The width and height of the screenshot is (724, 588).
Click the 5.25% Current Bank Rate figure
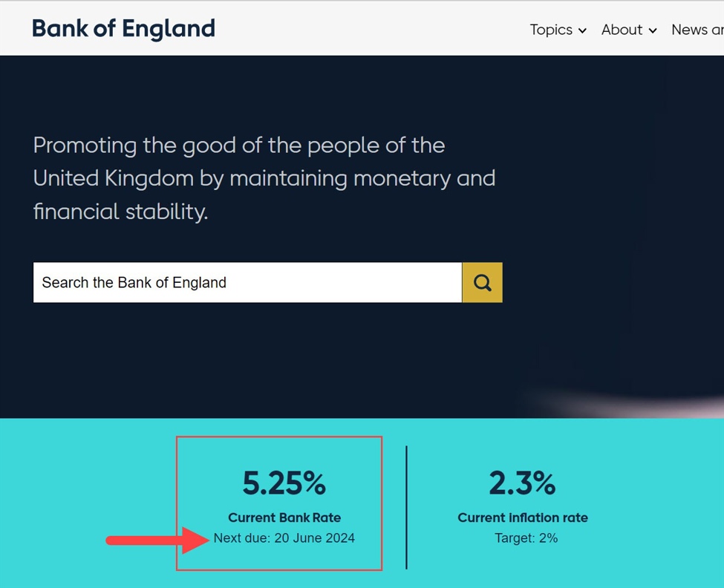[x=284, y=483]
